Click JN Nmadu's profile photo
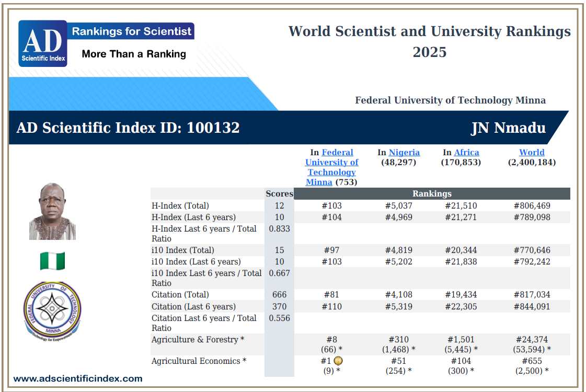Screen dimensions: 586x392 pyautogui.click(x=52, y=211)
